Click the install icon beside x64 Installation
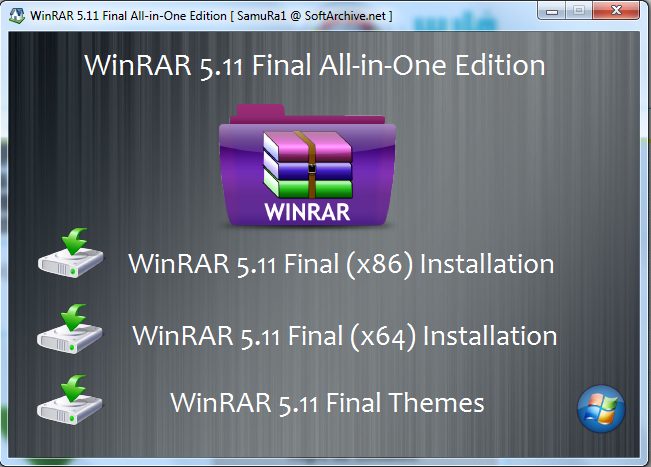 pyautogui.click(x=70, y=328)
